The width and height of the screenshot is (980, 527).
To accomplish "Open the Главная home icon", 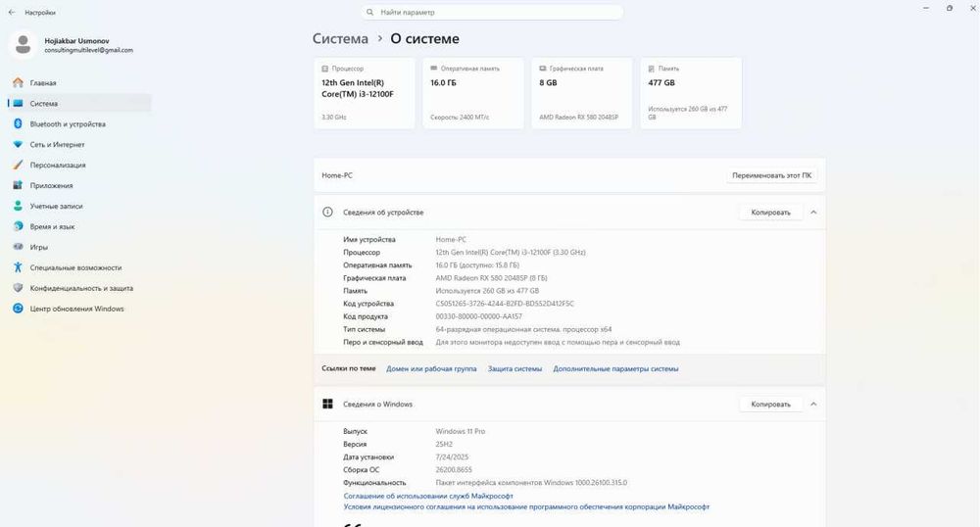I will (18, 82).
